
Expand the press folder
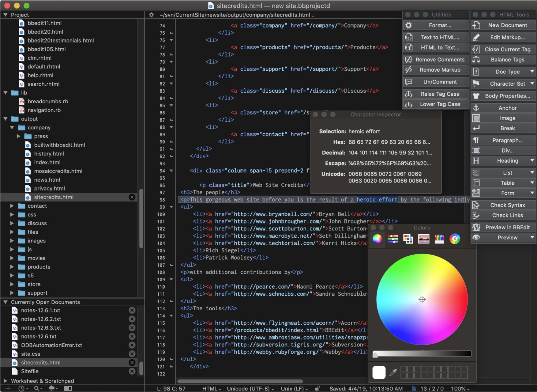(x=18, y=136)
